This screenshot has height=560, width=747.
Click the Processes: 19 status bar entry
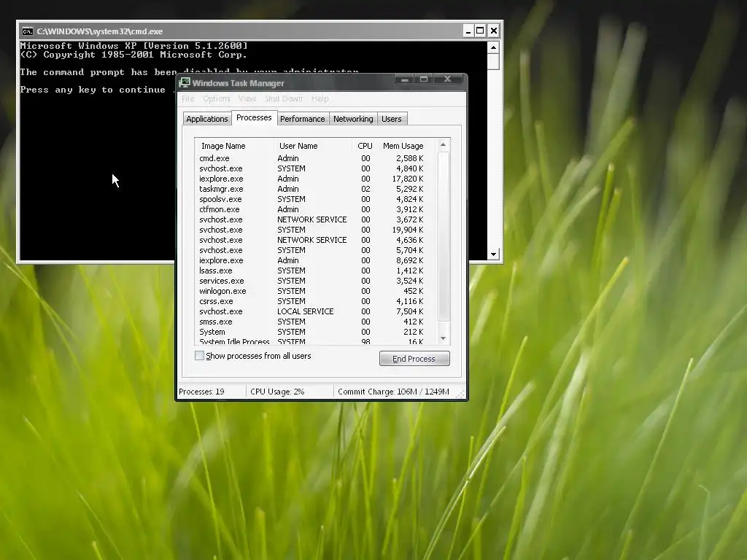211,392
